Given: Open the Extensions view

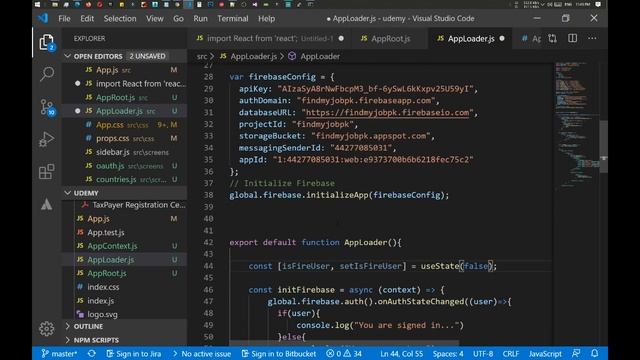Looking at the screenshot, I should [x=47, y=171].
